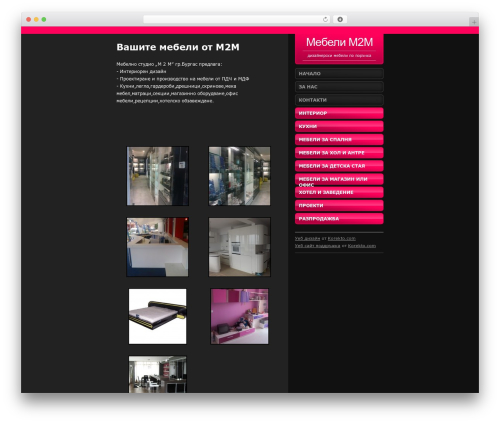Reload the page with the refresh icon
The image size is (500, 423).
325,19
